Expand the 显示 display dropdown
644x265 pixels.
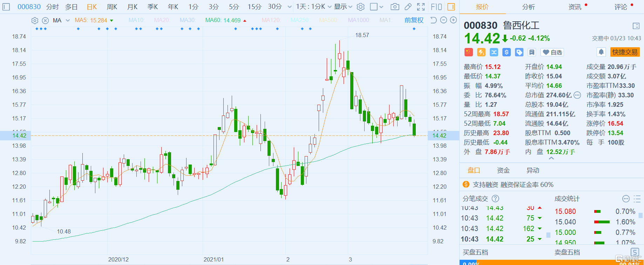tap(343, 7)
